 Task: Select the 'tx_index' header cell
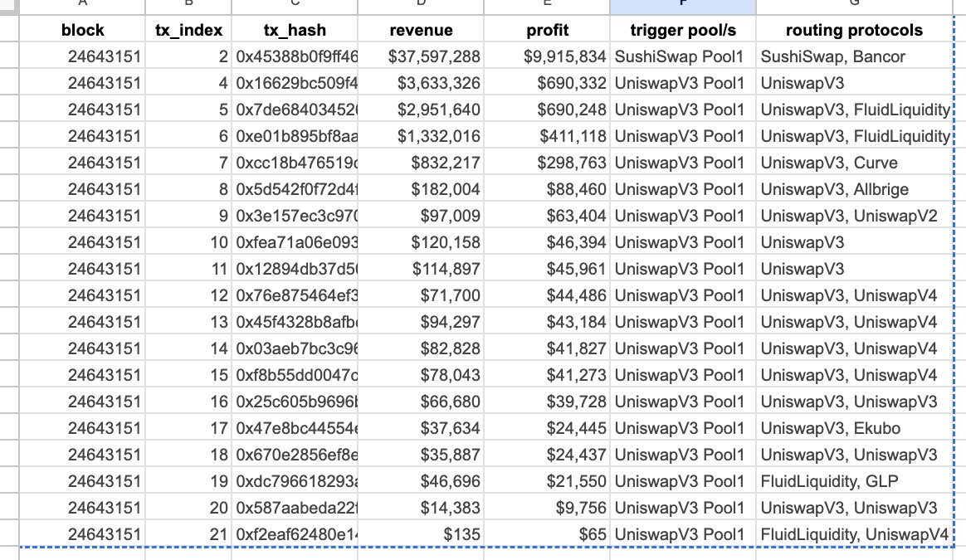click(x=188, y=30)
